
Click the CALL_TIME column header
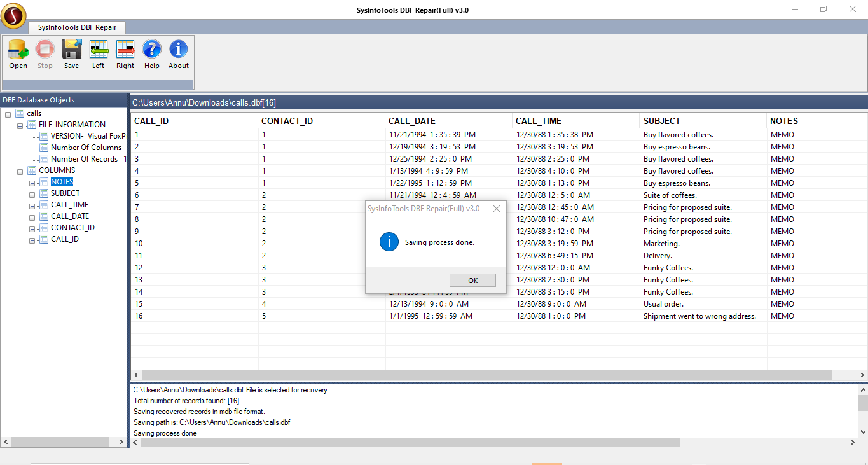click(x=538, y=121)
